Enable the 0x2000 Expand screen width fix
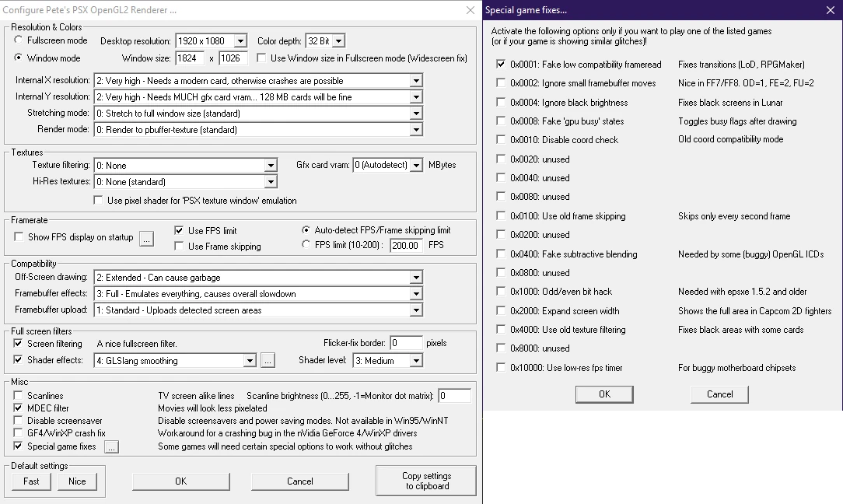This screenshot has height=504, width=843. [x=500, y=310]
